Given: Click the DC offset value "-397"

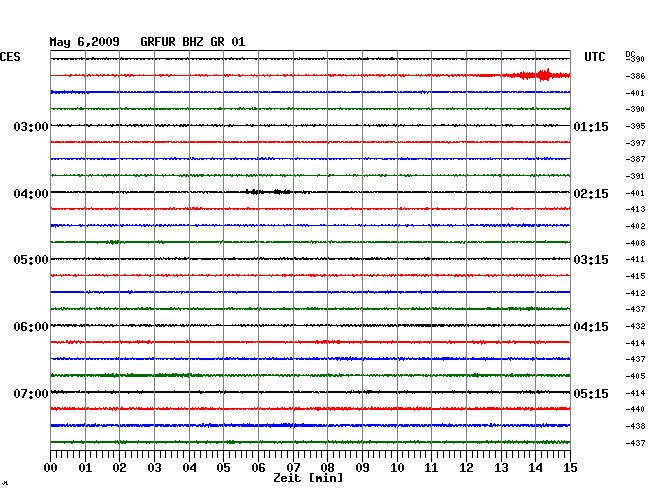Looking at the screenshot, I should tap(635, 143).
